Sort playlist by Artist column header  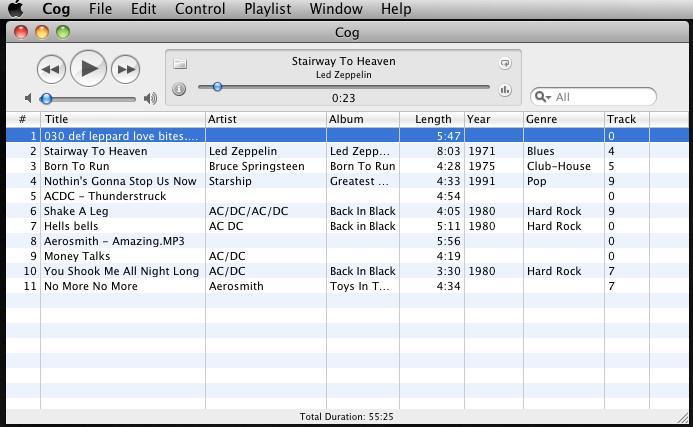pos(265,119)
